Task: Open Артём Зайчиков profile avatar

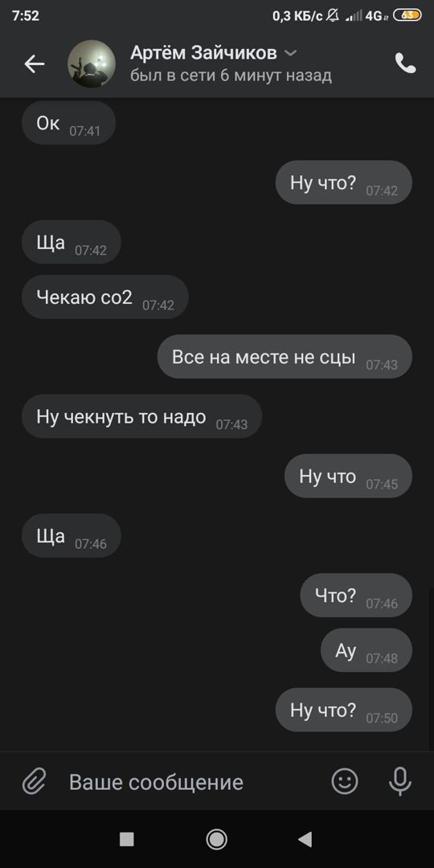Action: click(x=92, y=63)
